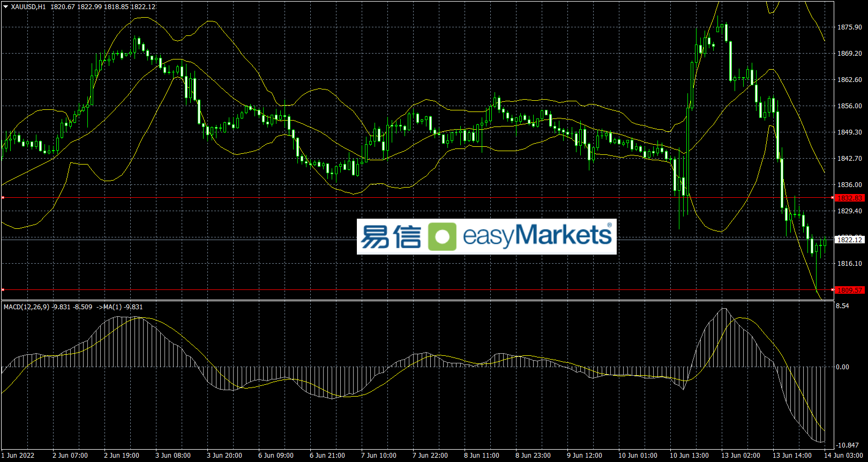Image resolution: width=868 pixels, height=462 pixels.
Task: Click the 0.00 MACD scale value
Action: click(x=843, y=367)
